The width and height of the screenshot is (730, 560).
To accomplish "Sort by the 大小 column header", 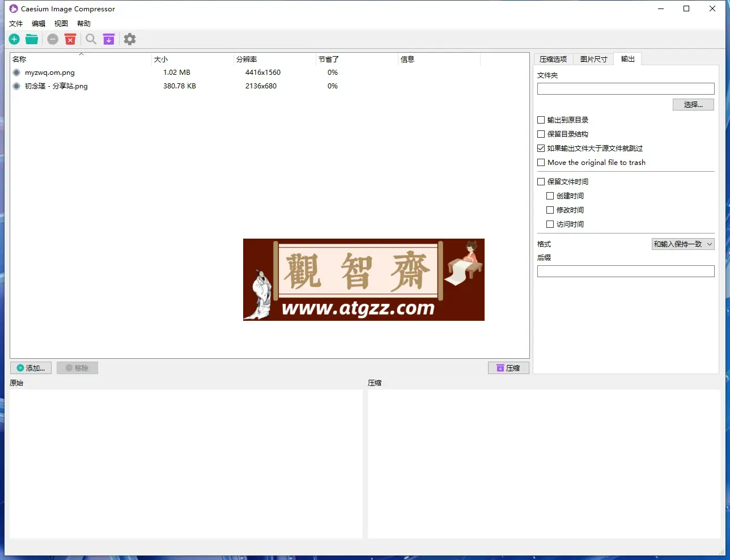I will click(193, 60).
